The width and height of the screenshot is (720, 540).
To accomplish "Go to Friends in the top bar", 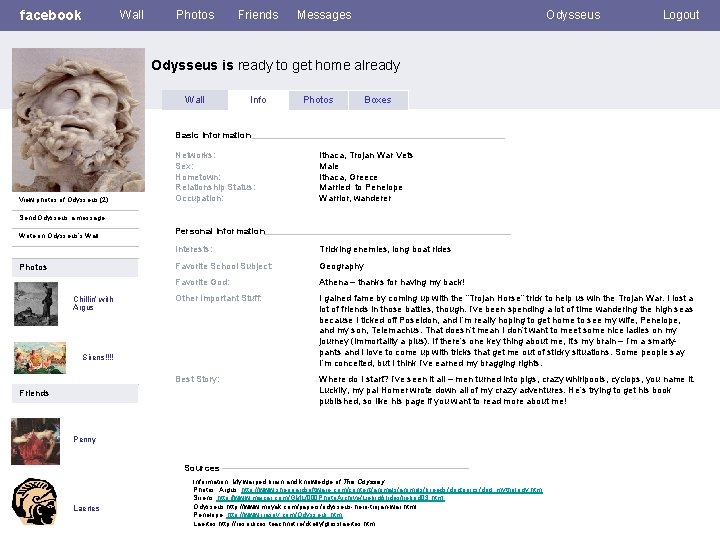I will [258, 15].
